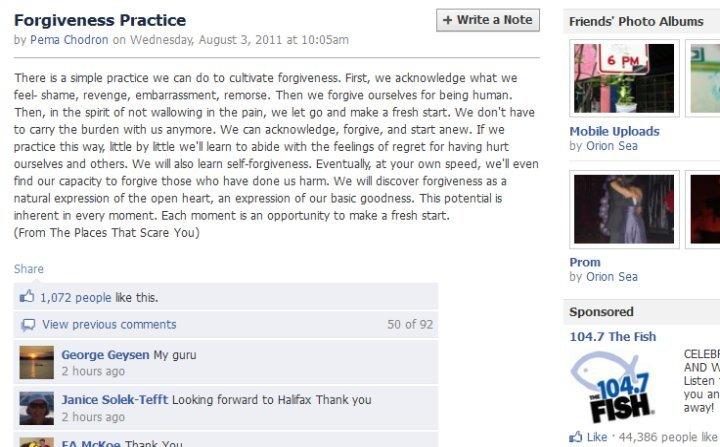This screenshot has width=720, height=447.
Task: Open the 104.7 The Fish sponsored link
Action: tap(613, 337)
